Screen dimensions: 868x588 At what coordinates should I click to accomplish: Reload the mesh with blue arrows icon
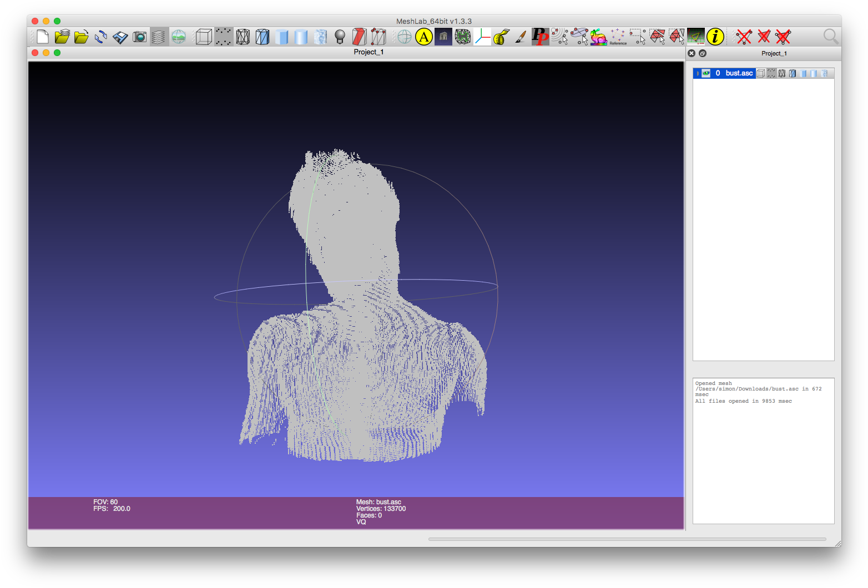(x=101, y=37)
